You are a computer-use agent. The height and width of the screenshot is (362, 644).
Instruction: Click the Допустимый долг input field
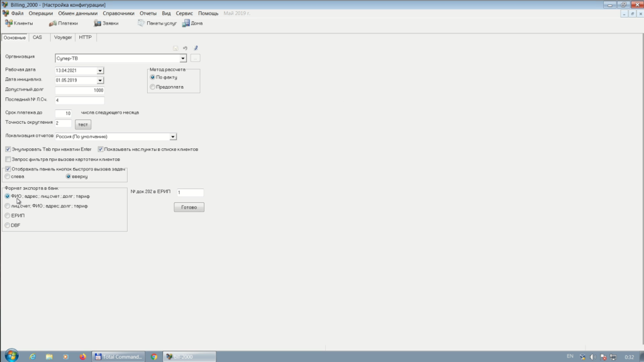[79, 90]
